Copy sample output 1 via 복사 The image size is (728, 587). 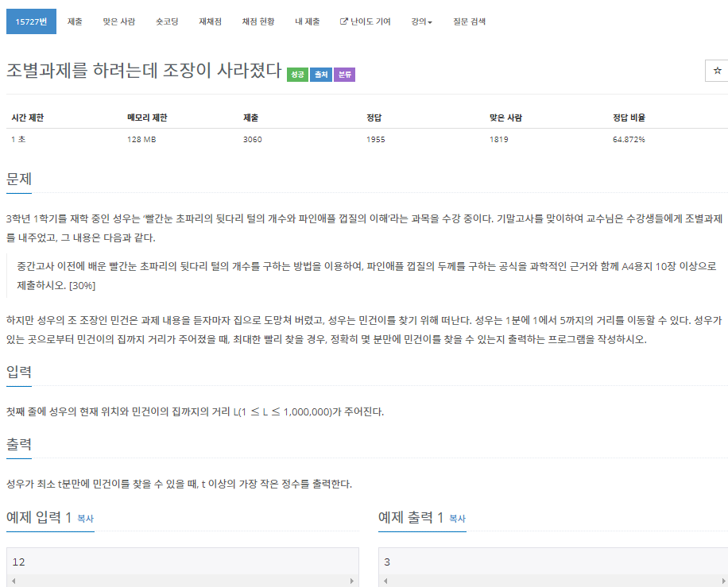click(457, 519)
